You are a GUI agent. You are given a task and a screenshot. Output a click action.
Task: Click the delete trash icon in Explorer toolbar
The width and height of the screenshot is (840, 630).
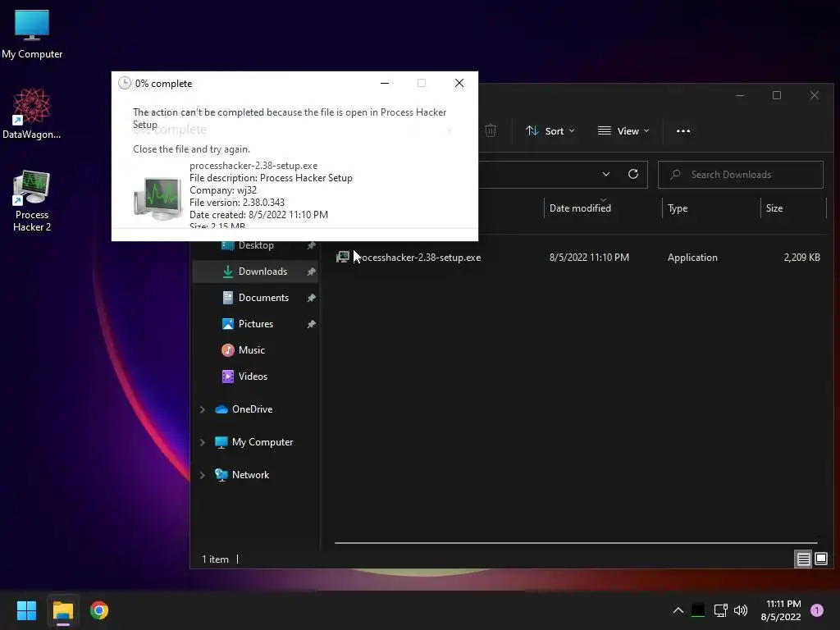pyautogui.click(x=491, y=130)
